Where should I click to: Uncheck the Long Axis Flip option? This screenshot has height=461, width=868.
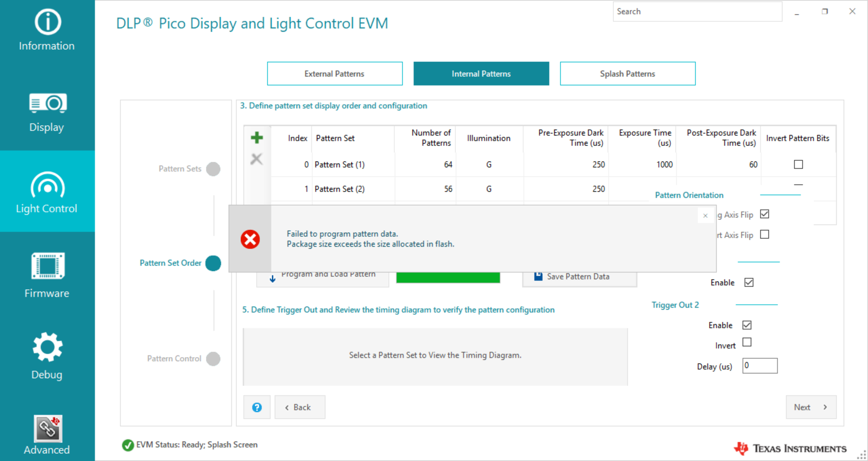click(x=764, y=214)
